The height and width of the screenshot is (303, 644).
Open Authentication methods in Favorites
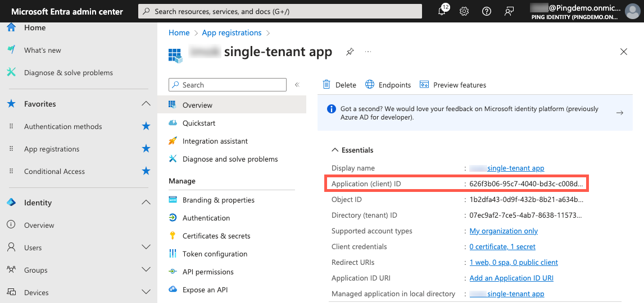tap(63, 126)
